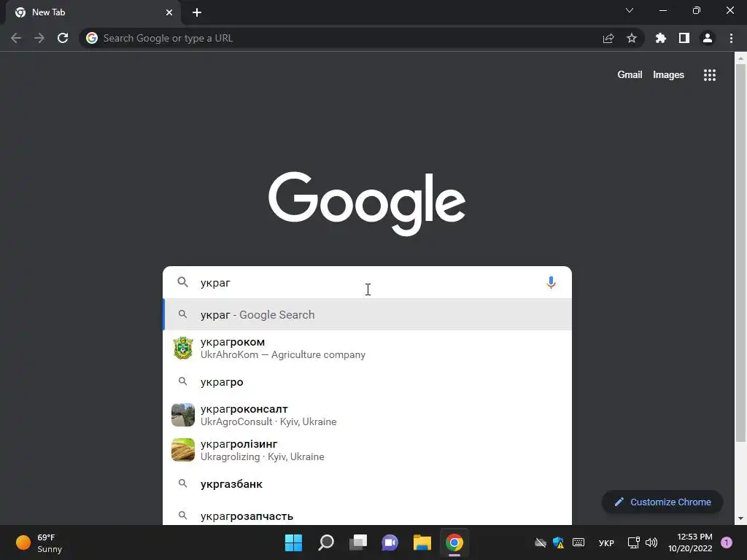
Task: Choose the украгролізинг suggestion
Action: click(367, 450)
